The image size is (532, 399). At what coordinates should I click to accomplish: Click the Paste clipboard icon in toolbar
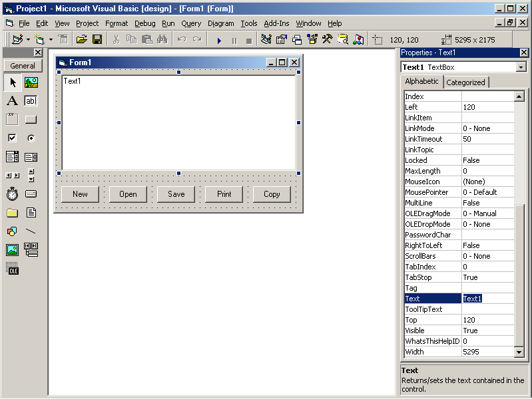point(146,40)
